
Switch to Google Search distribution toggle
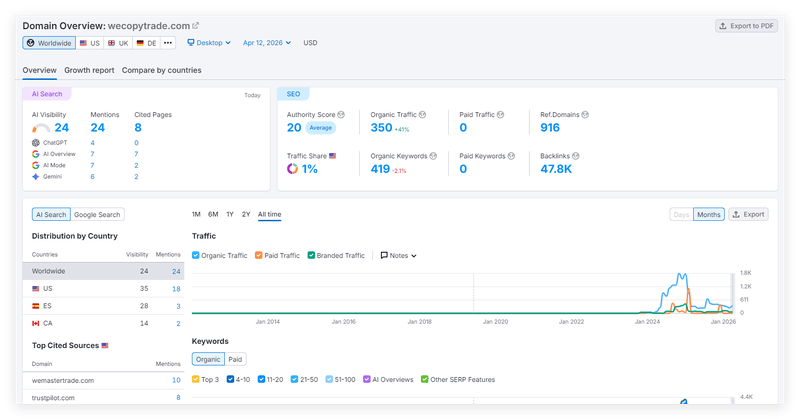[x=97, y=215]
